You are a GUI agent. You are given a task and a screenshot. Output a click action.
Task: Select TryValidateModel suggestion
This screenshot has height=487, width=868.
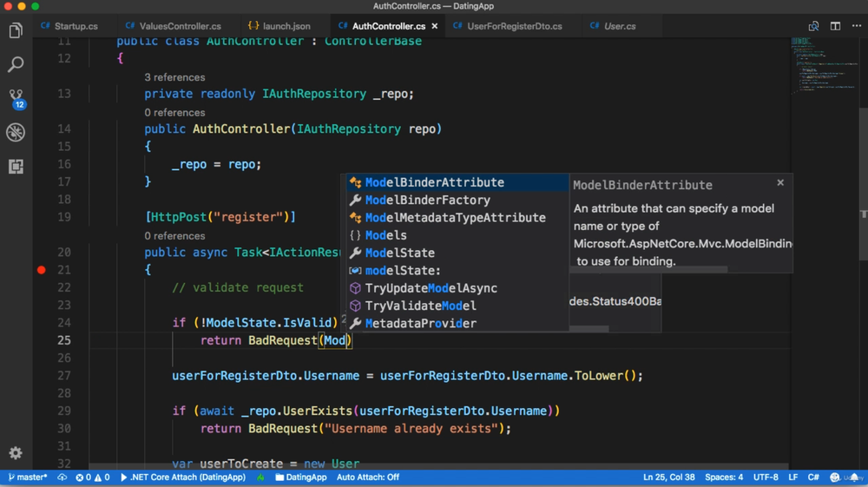(457, 306)
